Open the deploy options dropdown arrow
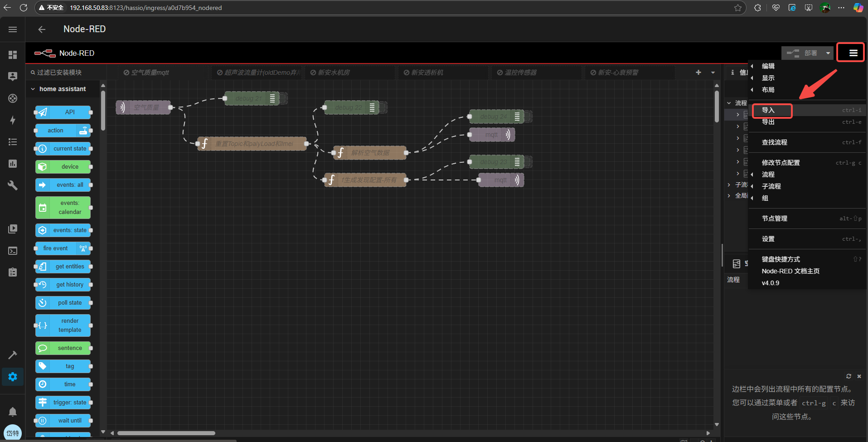868x442 pixels. point(828,53)
